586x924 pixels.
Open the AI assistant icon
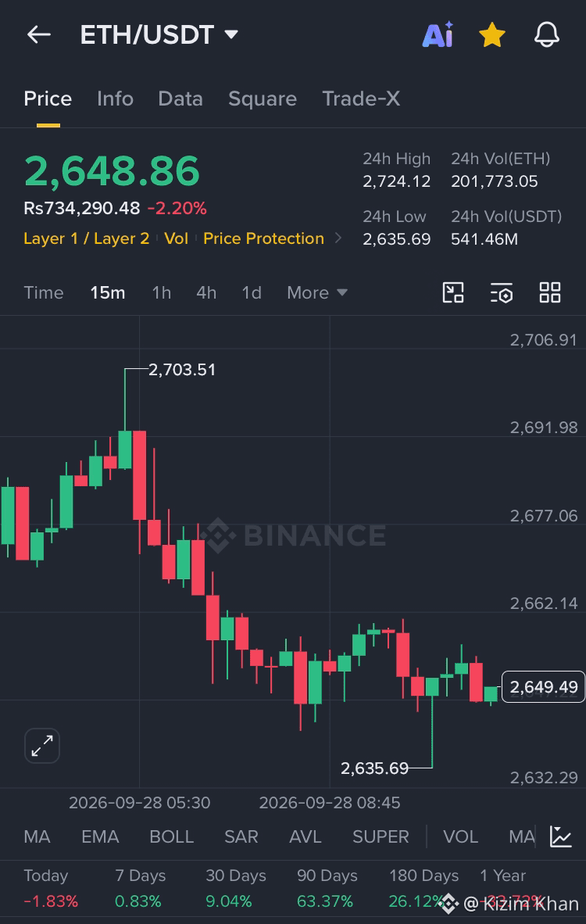(x=438, y=34)
